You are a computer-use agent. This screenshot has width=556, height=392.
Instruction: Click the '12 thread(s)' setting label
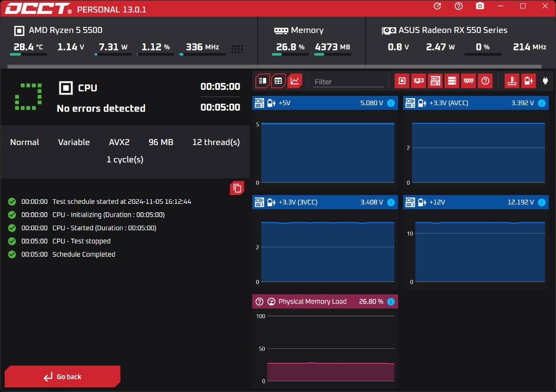(x=216, y=142)
